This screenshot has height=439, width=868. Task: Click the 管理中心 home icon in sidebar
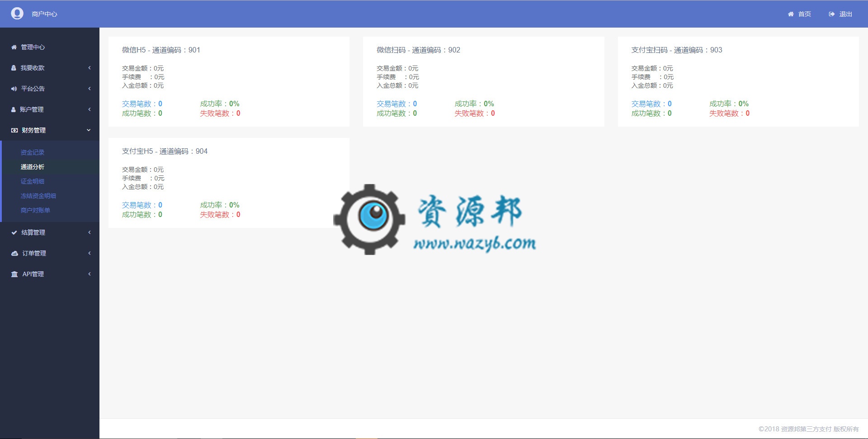14,47
